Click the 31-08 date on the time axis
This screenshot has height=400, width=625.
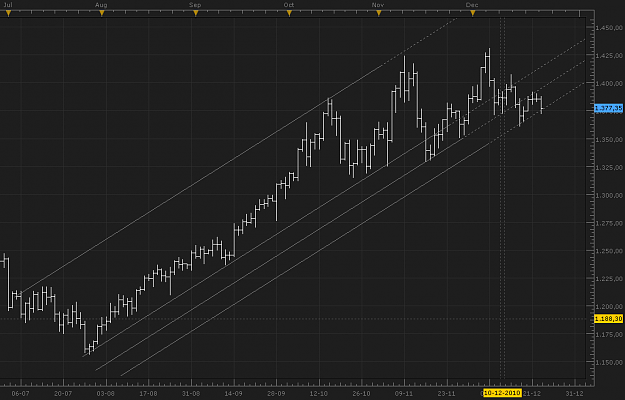[191, 394]
